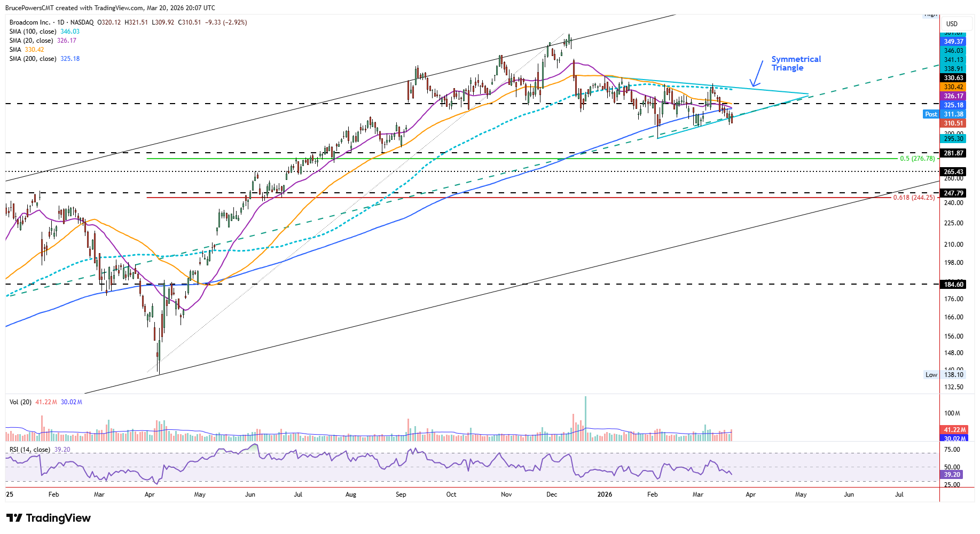Click the purple 326.17 price axis tag
Screen dimensions: 980x534
tap(954, 96)
